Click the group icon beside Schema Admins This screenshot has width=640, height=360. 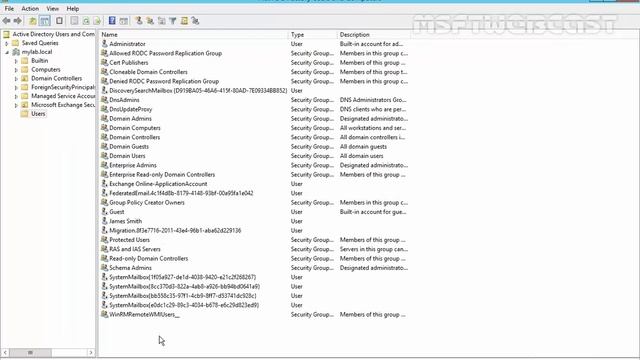point(104,267)
